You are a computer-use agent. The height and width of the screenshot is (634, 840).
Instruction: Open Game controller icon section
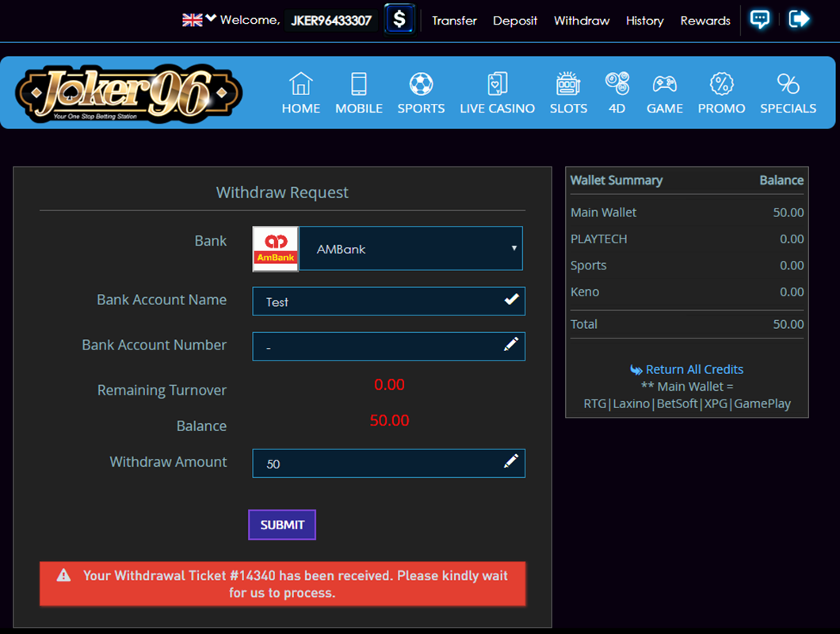pos(664,84)
